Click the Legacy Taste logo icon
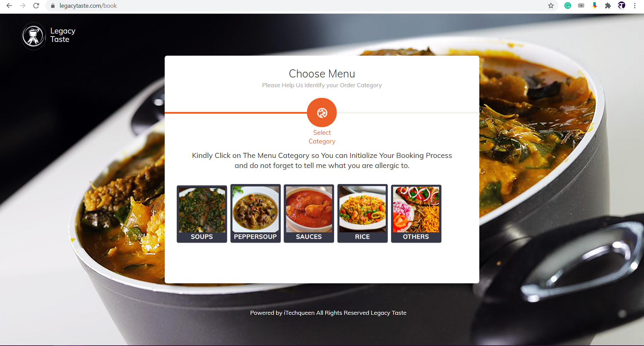 click(x=34, y=36)
